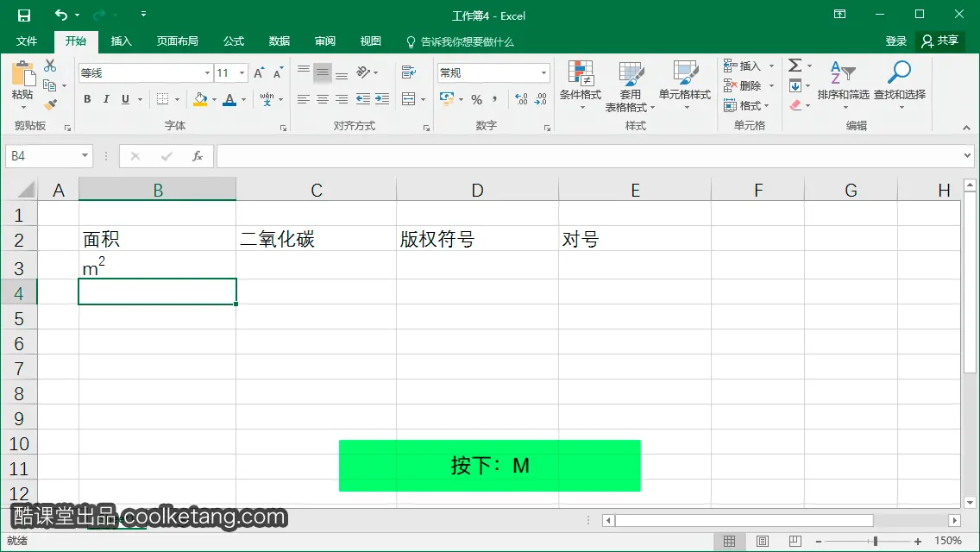Switch to Page Break Preview in status bar
This screenshot has height=552, width=980.
tap(795, 541)
